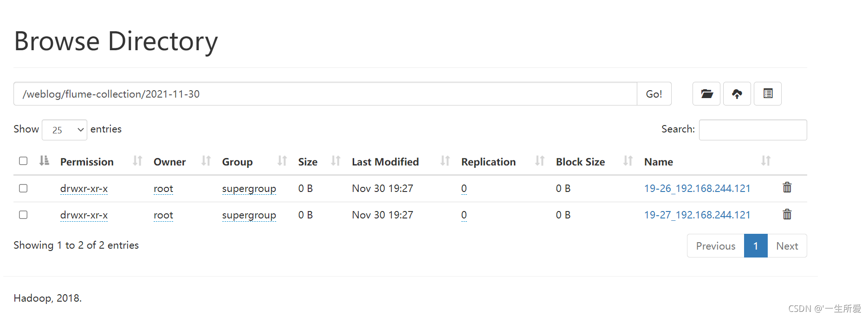Delete the 19-26_192.168.244.121 directory
The height and width of the screenshot is (317, 868).
point(787,187)
